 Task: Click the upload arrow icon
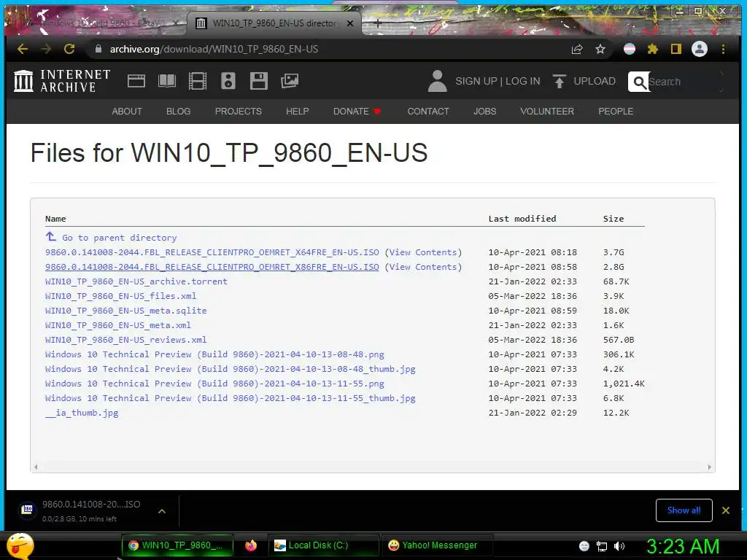pyautogui.click(x=560, y=82)
